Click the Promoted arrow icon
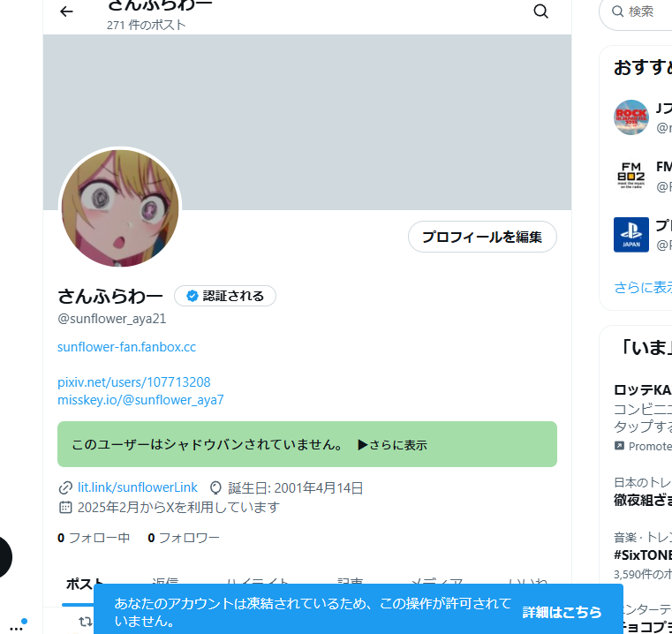 619,446
